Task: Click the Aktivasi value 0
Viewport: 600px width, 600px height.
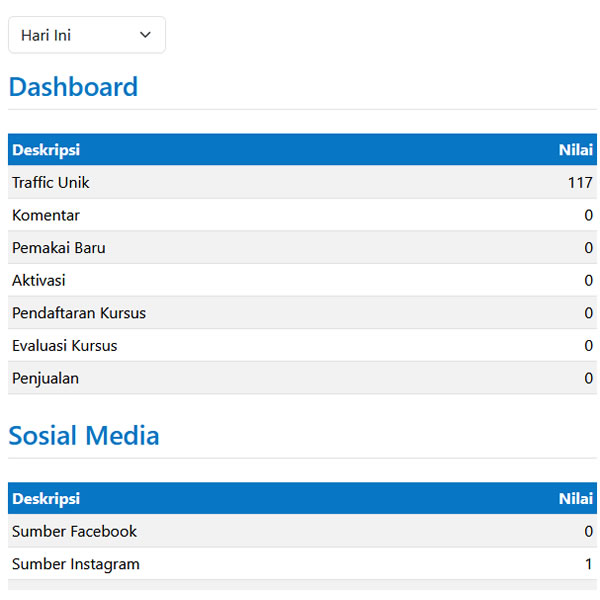Action: pyautogui.click(x=589, y=280)
